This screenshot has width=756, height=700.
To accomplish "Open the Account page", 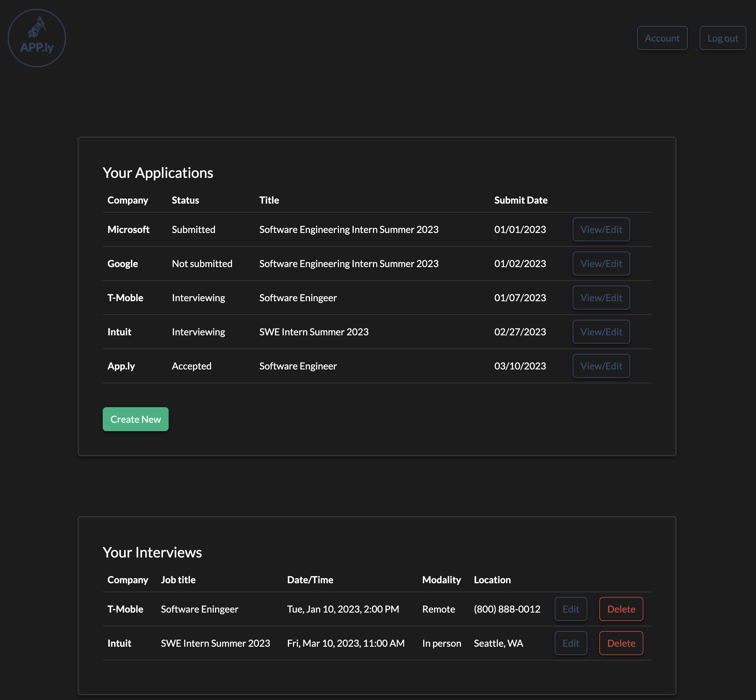I will pos(662,38).
